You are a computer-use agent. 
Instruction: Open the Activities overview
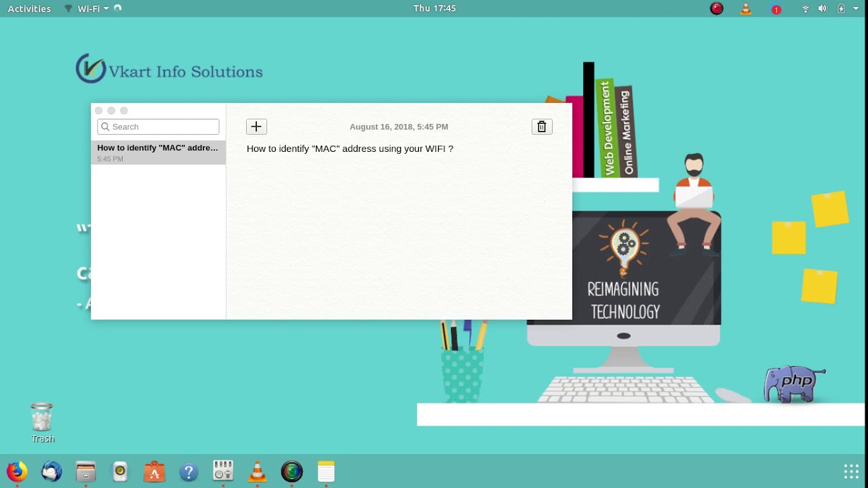(x=29, y=8)
